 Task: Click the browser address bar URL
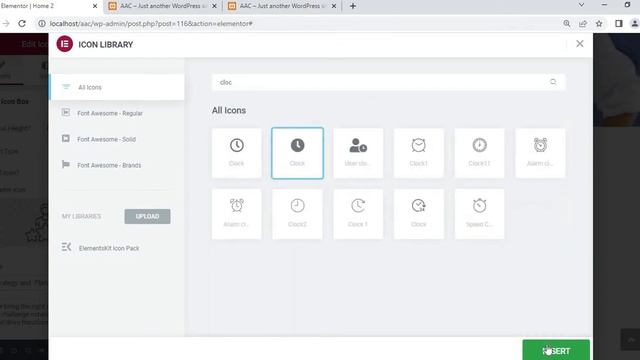coord(151,24)
